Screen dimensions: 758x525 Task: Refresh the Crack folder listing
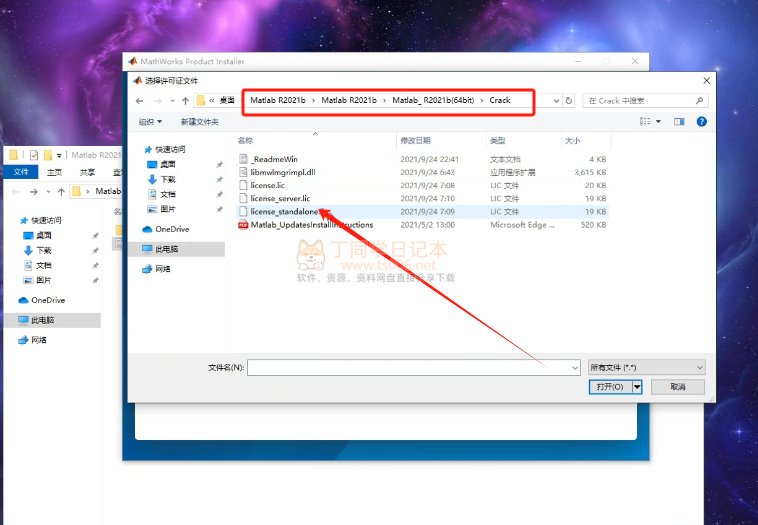(x=569, y=101)
